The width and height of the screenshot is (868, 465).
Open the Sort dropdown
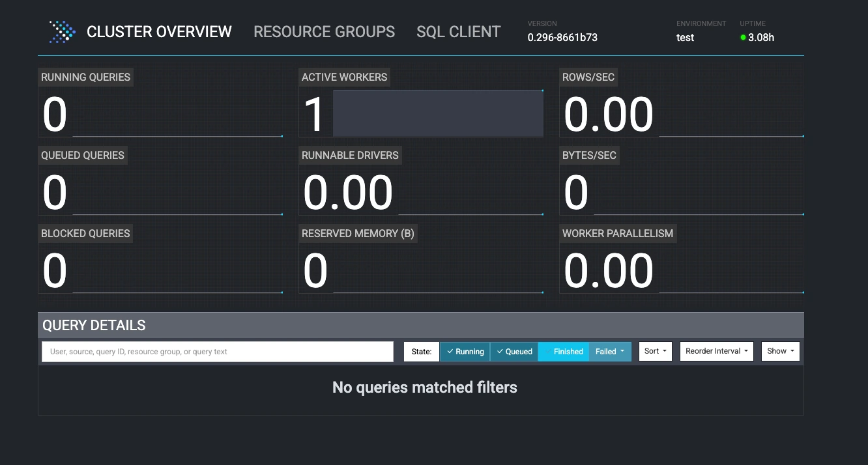[655, 351]
